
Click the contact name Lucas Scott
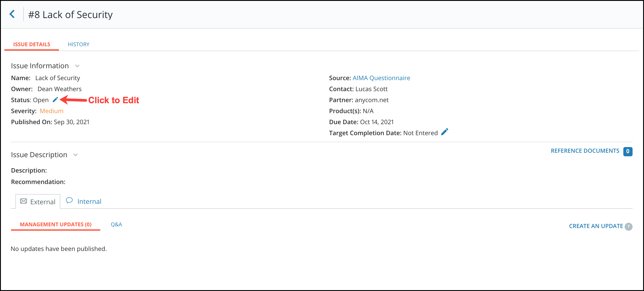pyautogui.click(x=371, y=89)
